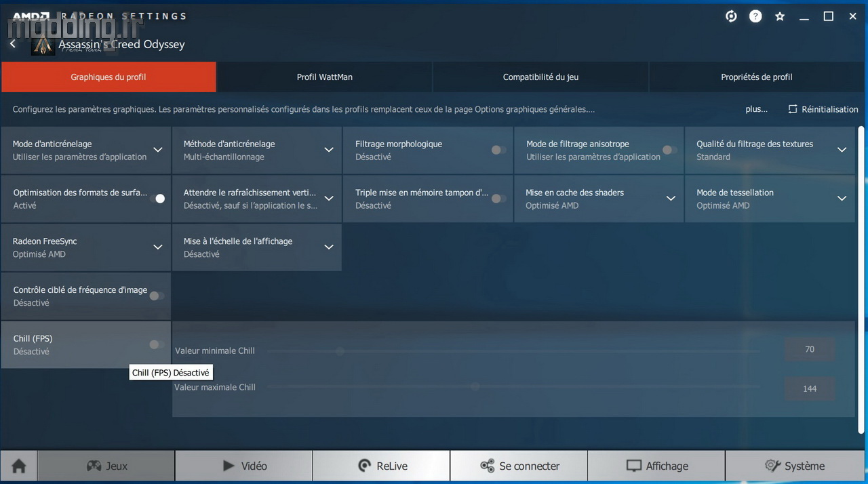Click the monitor icon in the Affichage button

pyautogui.click(x=633, y=466)
